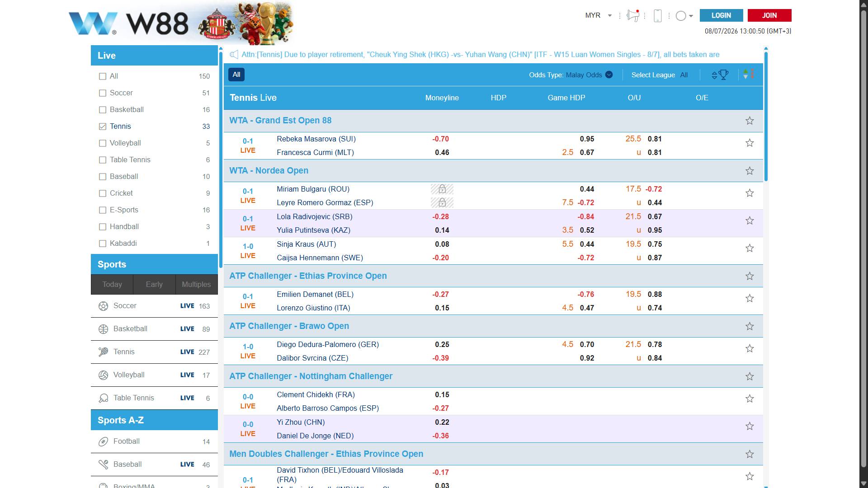
Task: Uncheck the Tennis live checkbox
Action: (x=103, y=127)
